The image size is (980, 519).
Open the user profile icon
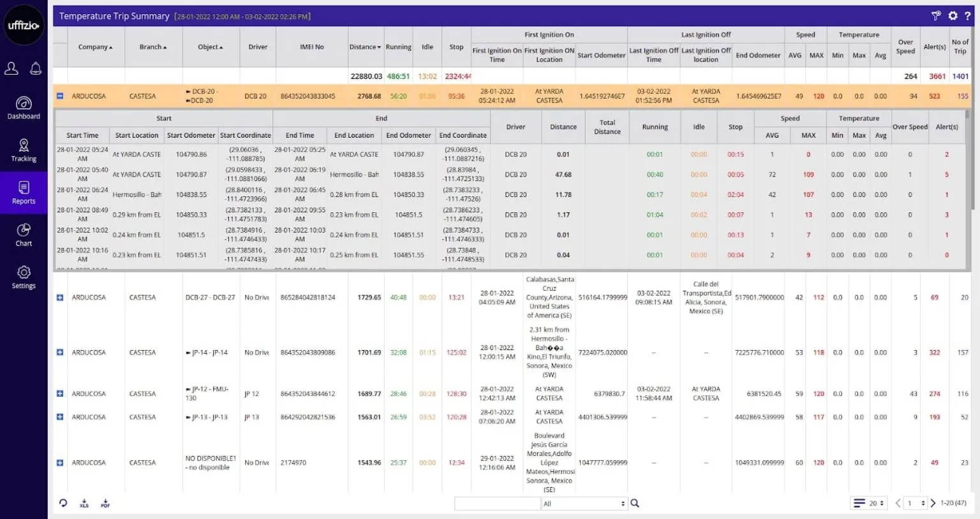pos(11,69)
